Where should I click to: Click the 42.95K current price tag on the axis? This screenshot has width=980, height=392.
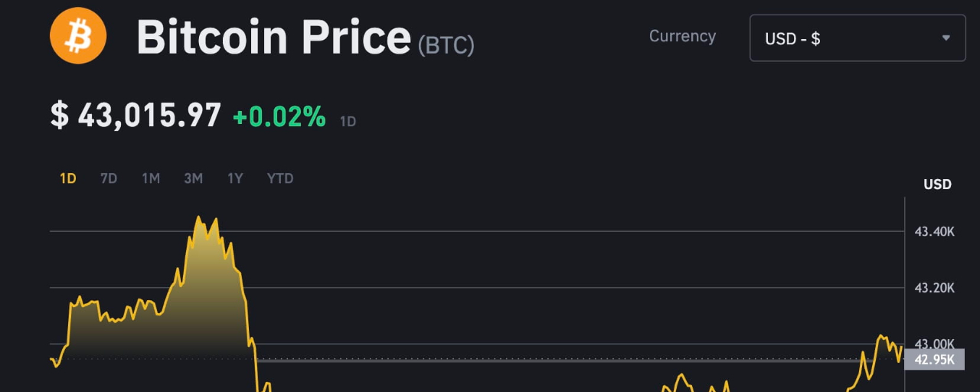click(x=935, y=360)
